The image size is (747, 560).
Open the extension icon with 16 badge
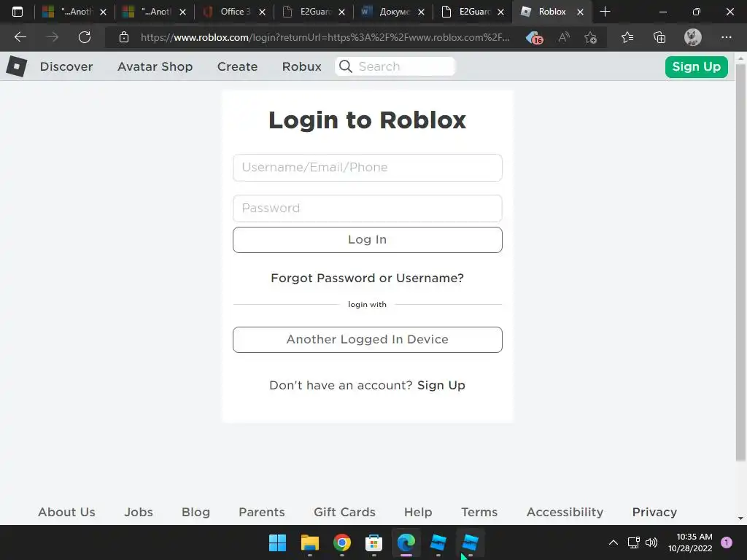(x=535, y=38)
